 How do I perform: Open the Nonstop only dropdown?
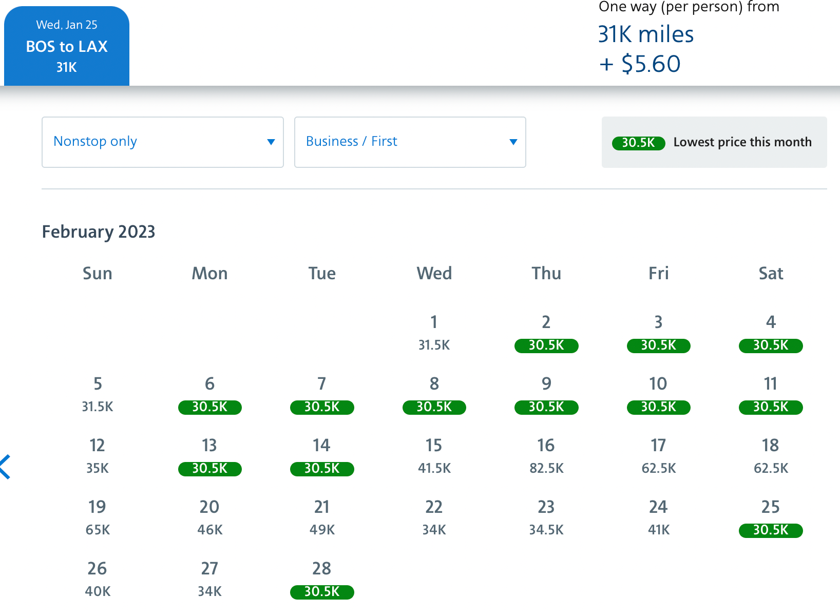162,142
